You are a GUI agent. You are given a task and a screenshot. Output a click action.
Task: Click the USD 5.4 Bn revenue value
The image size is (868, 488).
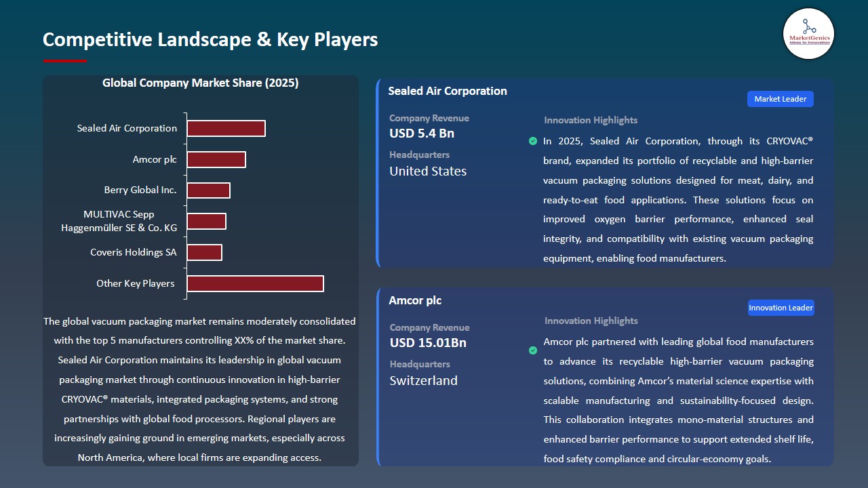421,134
